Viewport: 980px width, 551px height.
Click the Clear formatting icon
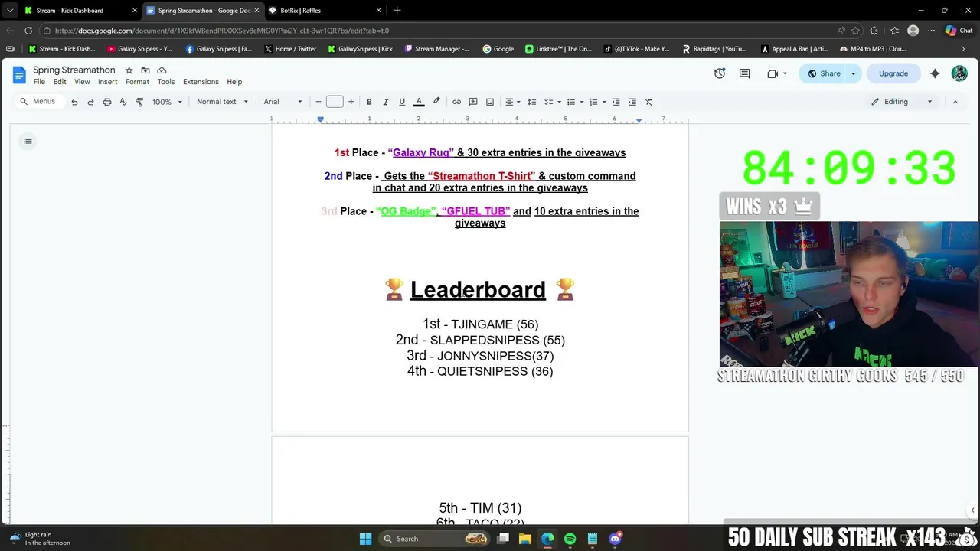[648, 102]
